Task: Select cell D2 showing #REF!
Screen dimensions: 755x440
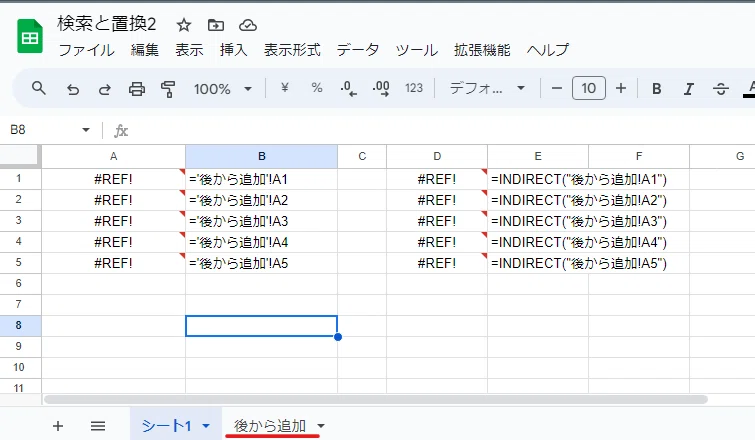Action: pos(437,200)
